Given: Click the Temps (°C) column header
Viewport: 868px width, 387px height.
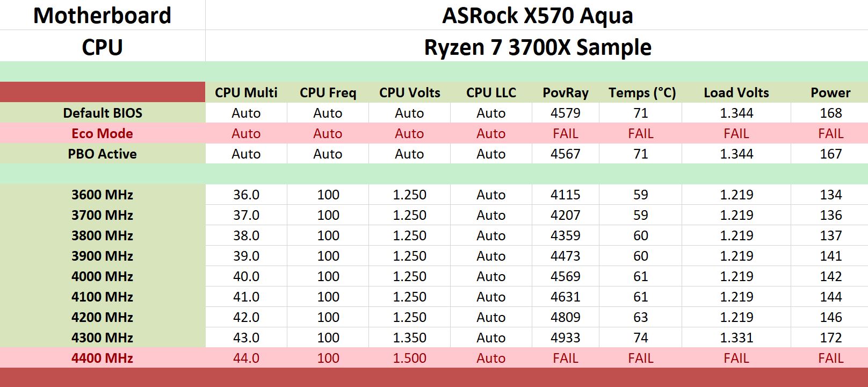Looking at the screenshot, I should click(642, 92).
